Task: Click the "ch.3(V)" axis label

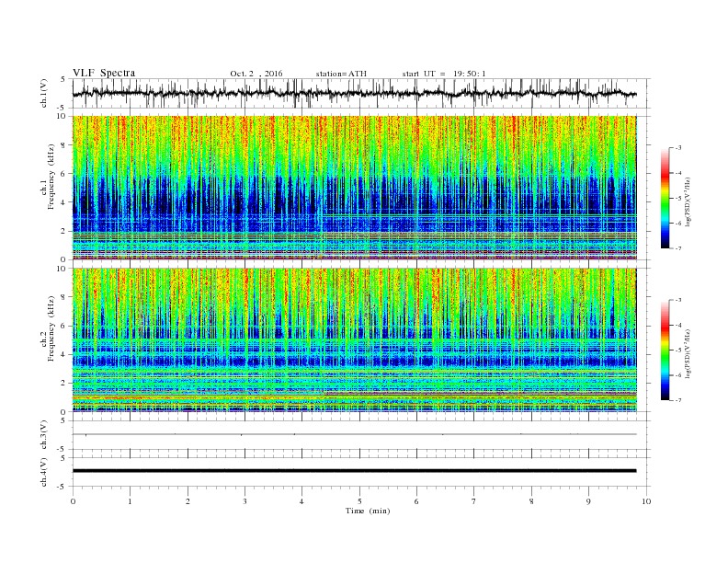Action: tap(44, 435)
